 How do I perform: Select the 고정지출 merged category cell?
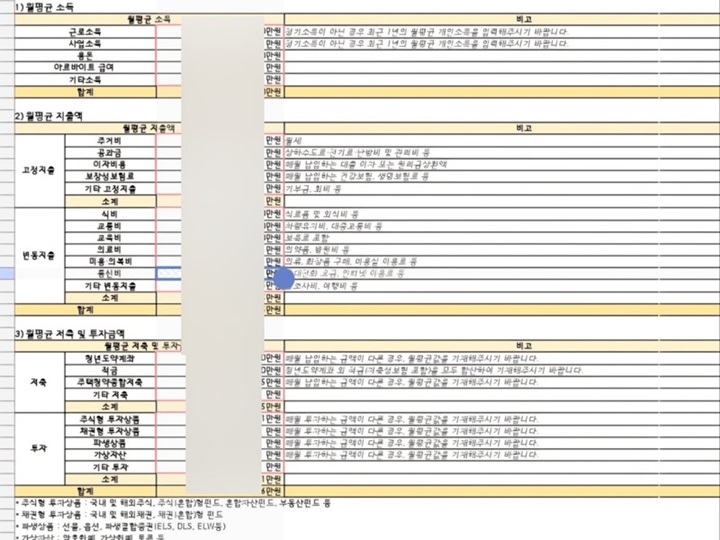pyautogui.click(x=39, y=170)
